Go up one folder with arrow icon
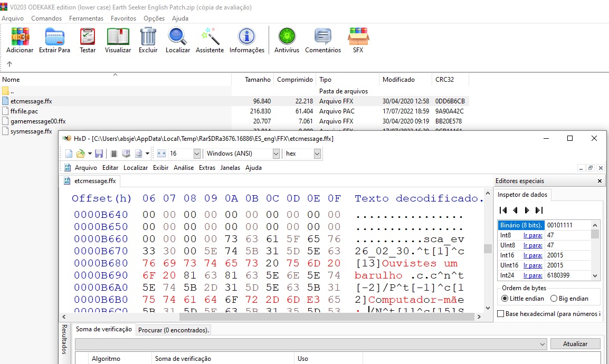The width and height of the screenshot is (609, 364). coord(9,64)
